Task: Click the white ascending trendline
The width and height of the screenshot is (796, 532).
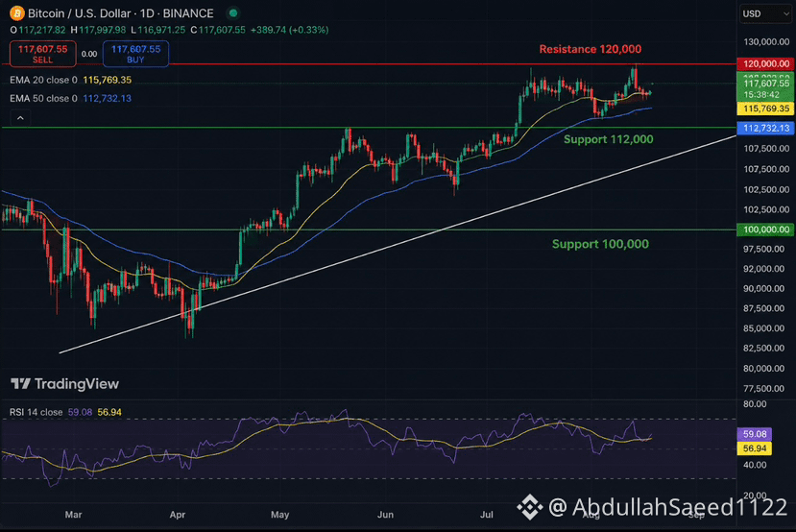Action: [x=398, y=244]
